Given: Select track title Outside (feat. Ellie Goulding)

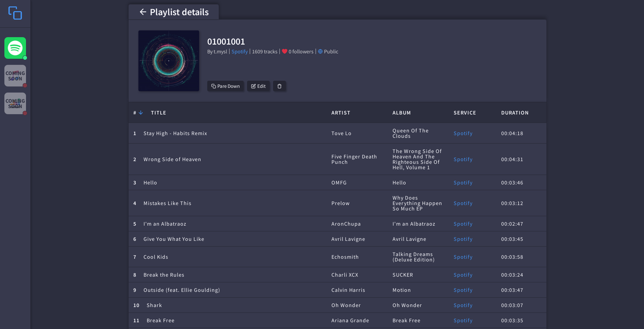Looking at the screenshot, I should (x=182, y=290).
